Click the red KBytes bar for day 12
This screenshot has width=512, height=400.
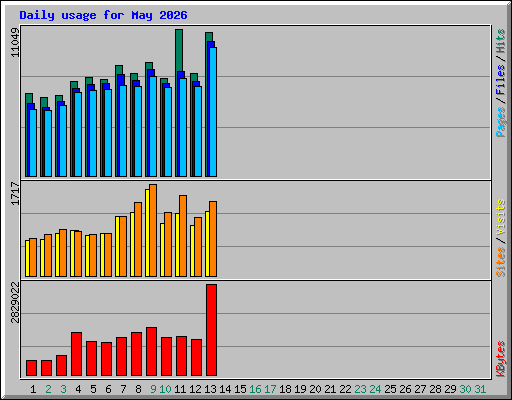pos(196,358)
